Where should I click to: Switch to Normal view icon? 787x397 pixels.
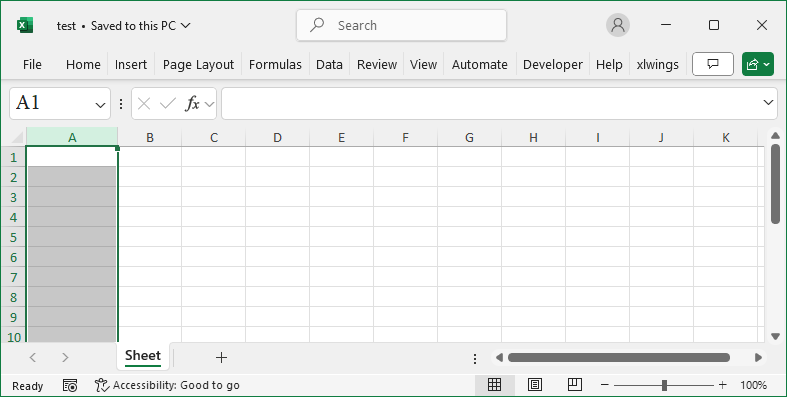click(x=494, y=385)
